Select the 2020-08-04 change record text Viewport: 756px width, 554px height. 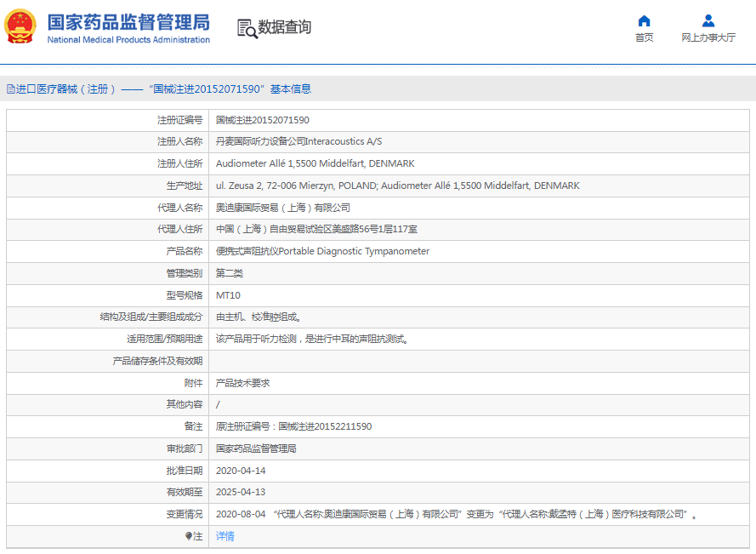click(457, 514)
